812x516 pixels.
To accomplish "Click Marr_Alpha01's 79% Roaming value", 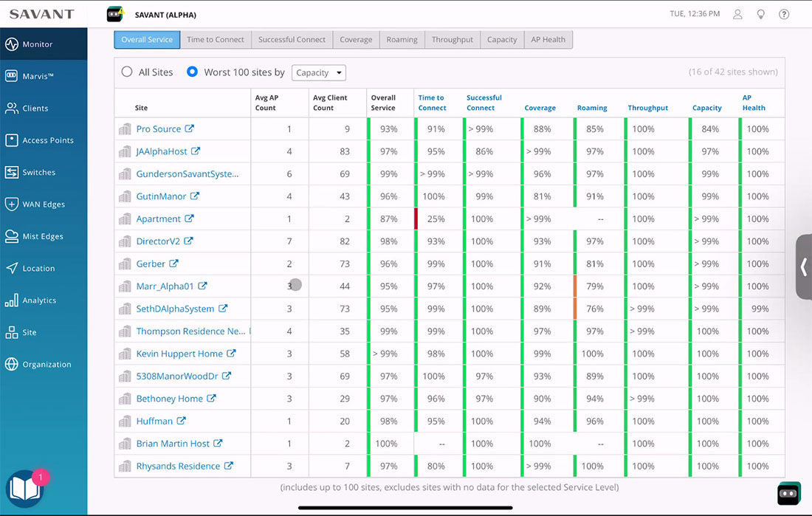I will coord(595,286).
